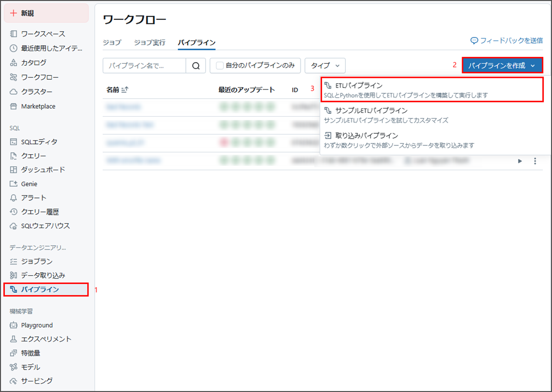Open the three-dot menu on last row

coord(535,161)
